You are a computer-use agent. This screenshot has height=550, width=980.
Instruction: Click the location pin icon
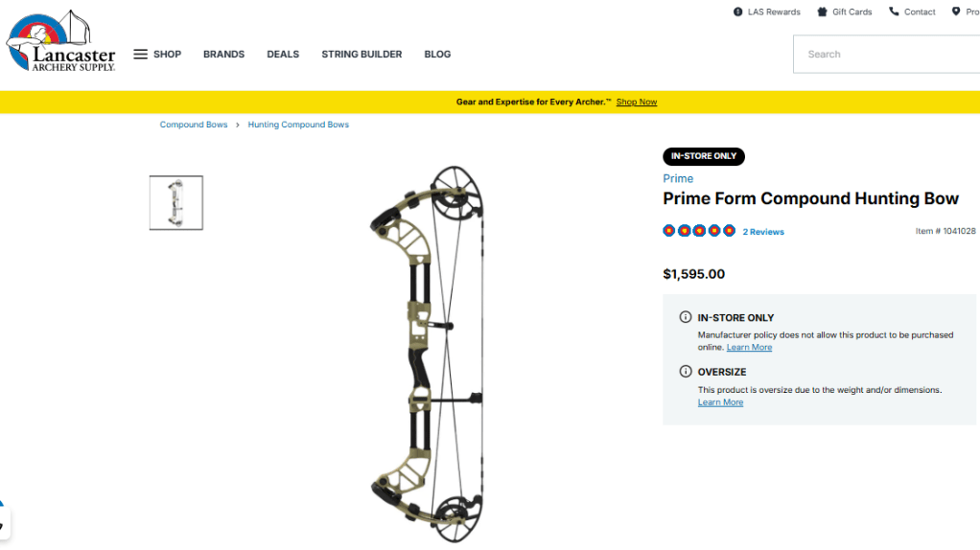956,11
